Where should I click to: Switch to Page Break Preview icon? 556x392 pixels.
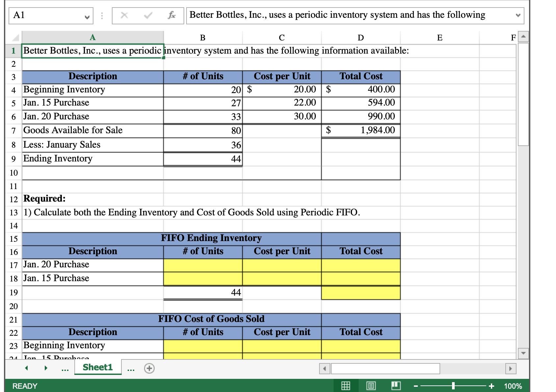tap(396, 386)
